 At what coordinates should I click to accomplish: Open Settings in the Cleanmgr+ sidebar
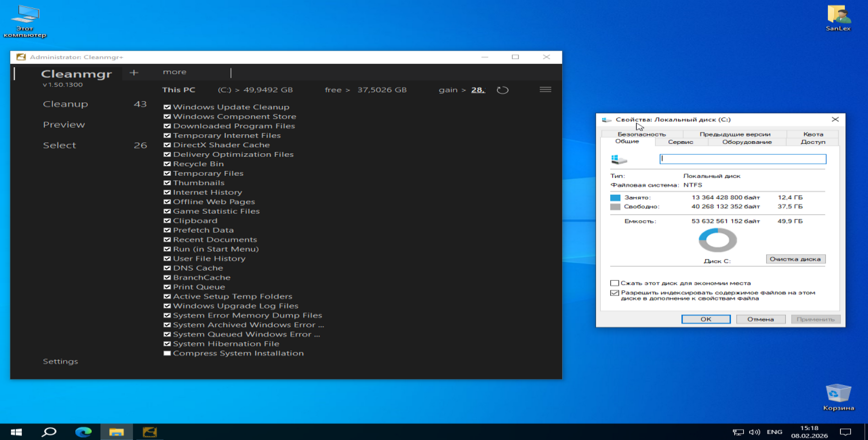61,361
